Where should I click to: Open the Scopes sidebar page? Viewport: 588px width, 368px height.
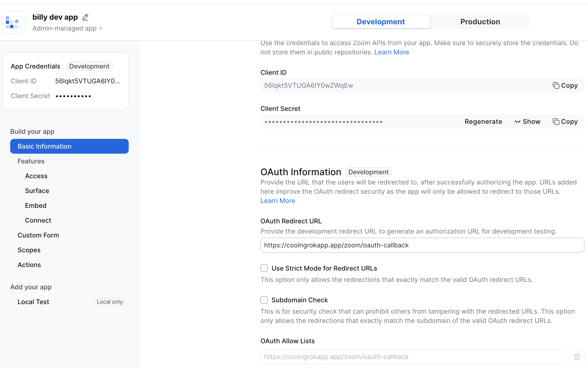(29, 250)
